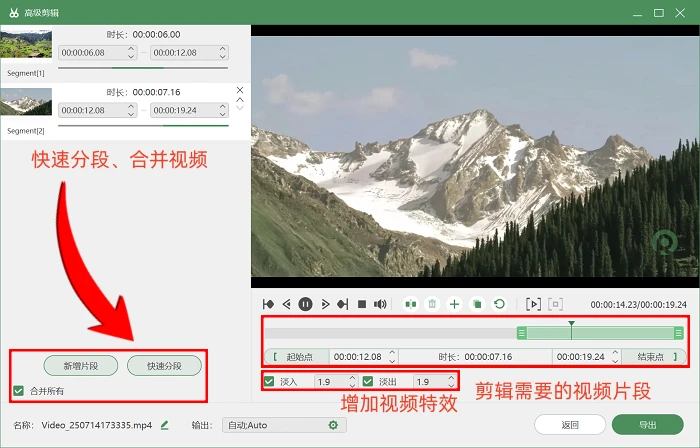This screenshot has width=700, height=448.
Task: Uncheck the 合并所有 merge checkbox
Action: click(x=18, y=391)
